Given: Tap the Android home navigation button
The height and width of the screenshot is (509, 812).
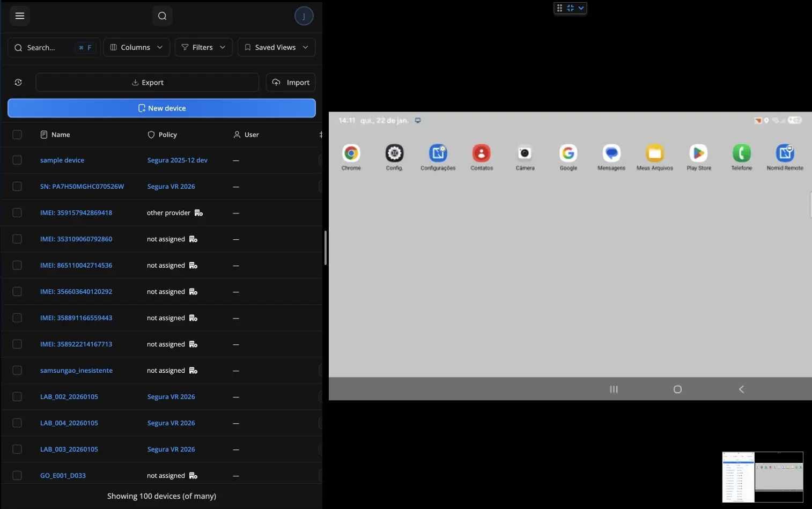Looking at the screenshot, I should 677,389.
